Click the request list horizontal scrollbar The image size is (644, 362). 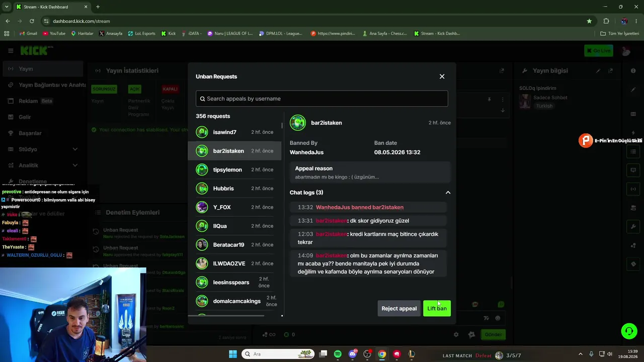tap(226, 316)
